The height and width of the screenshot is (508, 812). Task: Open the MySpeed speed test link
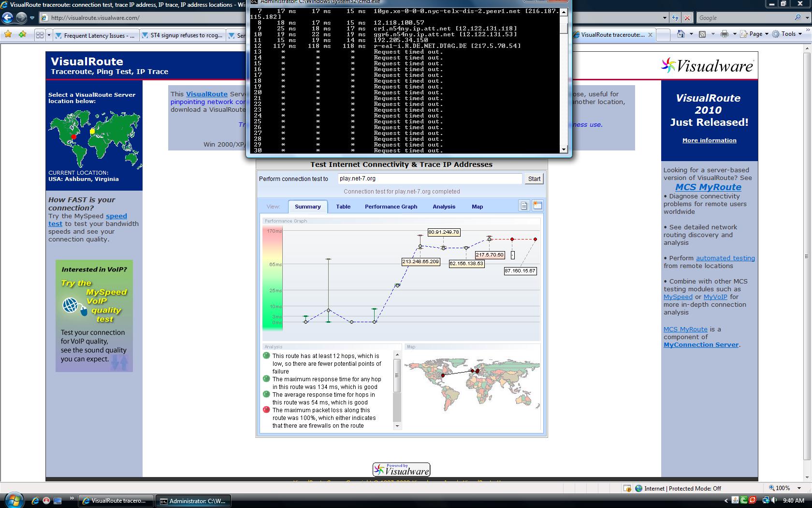click(87, 220)
